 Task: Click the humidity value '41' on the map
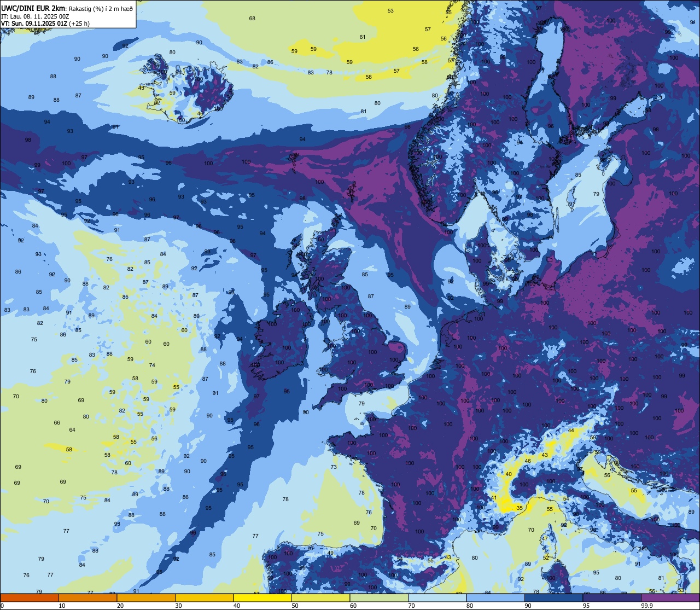pyautogui.click(x=494, y=498)
